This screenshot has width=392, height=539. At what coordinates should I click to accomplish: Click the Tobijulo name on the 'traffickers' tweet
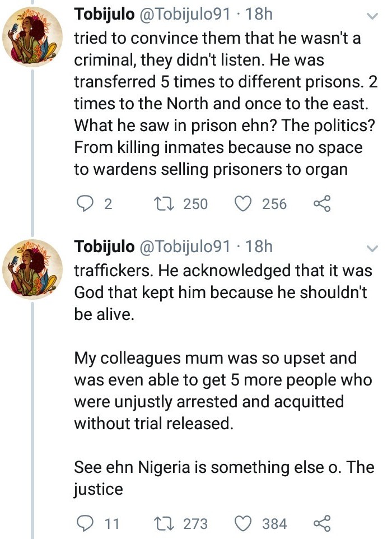(104, 247)
